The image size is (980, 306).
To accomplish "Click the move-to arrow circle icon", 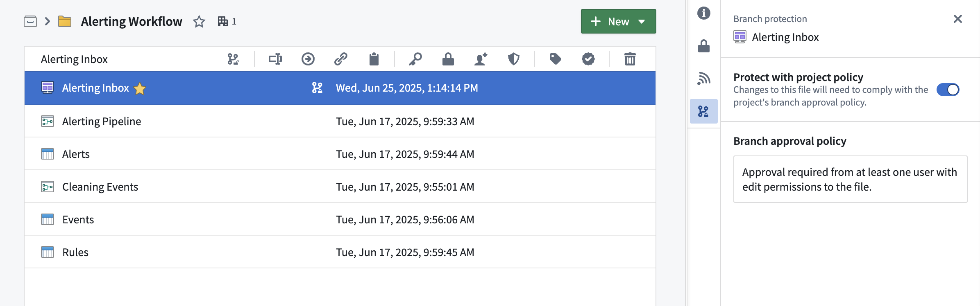I will point(308,59).
